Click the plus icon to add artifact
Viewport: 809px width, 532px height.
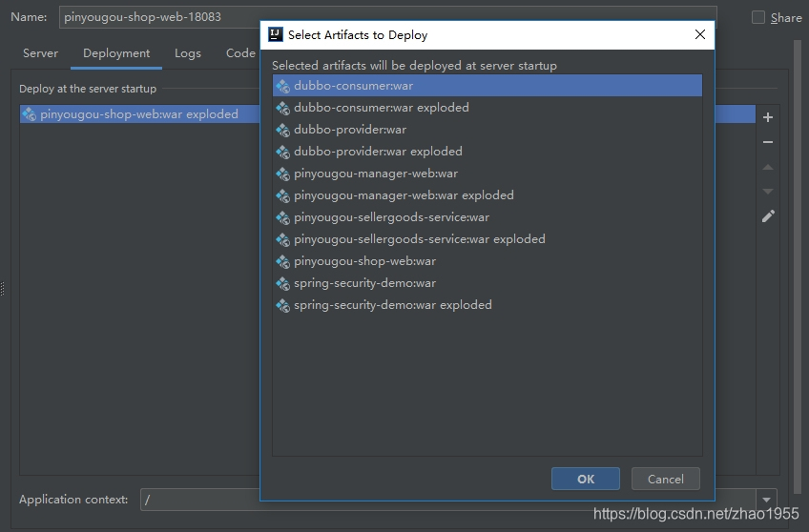[768, 117]
